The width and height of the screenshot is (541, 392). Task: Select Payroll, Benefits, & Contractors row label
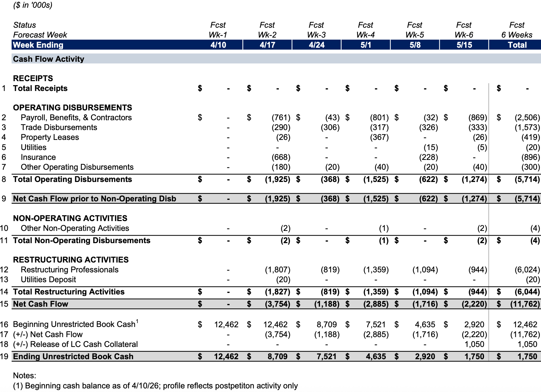pos(76,118)
